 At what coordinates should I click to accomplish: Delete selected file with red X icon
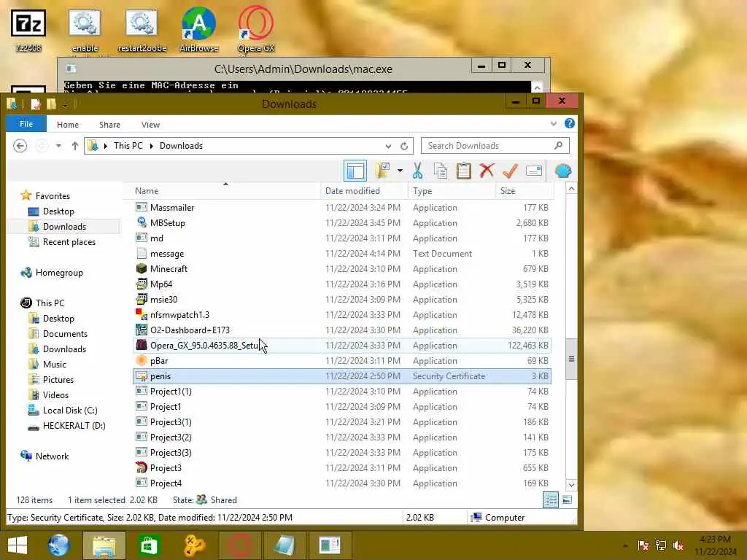pyautogui.click(x=487, y=171)
